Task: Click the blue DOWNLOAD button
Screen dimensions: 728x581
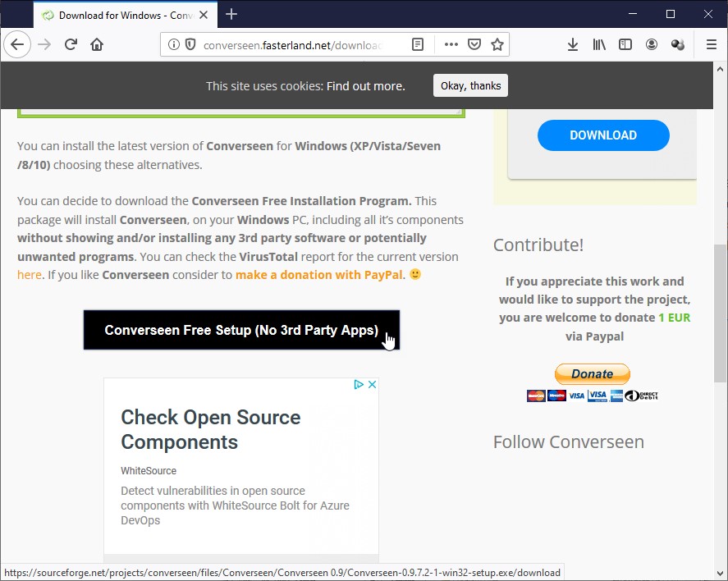Action: coord(603,135)
